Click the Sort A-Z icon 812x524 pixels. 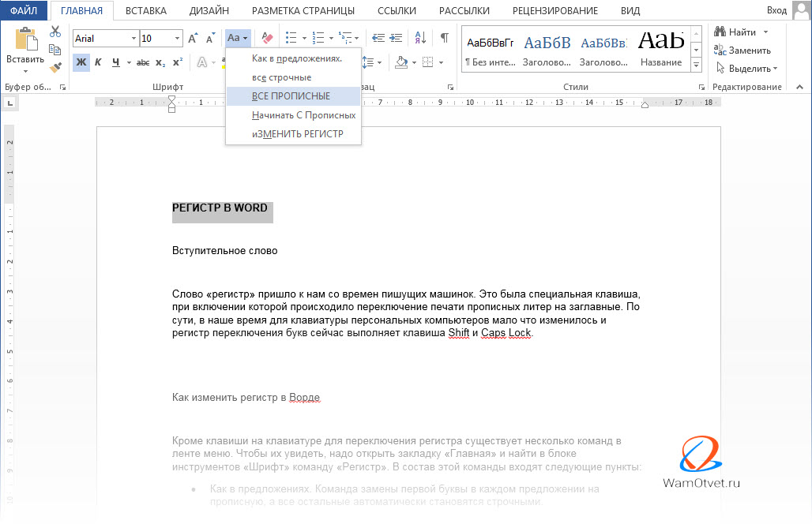pos(420,38)
